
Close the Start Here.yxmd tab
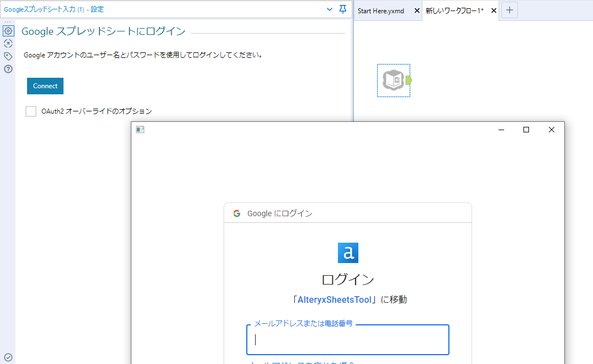(417, 10)
